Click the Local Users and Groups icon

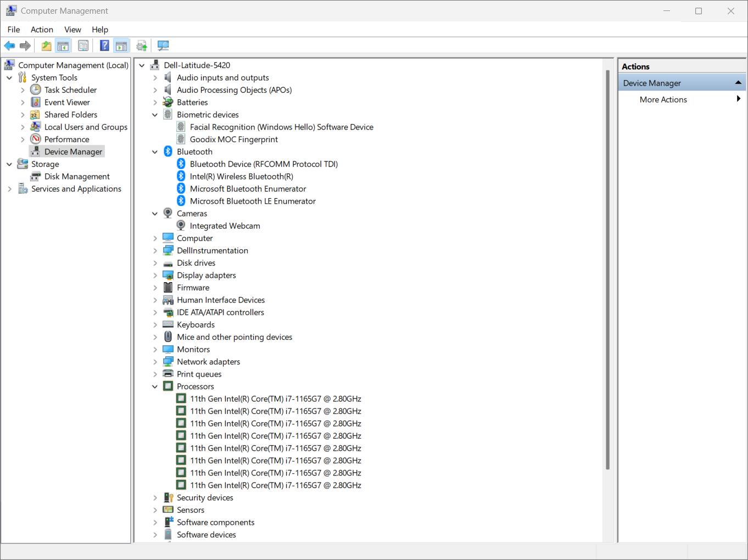tap(36, 127)
